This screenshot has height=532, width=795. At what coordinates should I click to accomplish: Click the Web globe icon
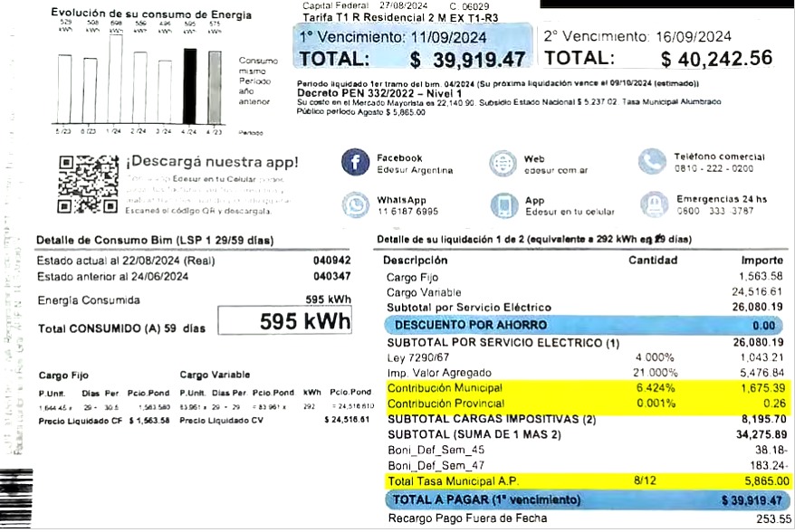(x=503, y=164)
